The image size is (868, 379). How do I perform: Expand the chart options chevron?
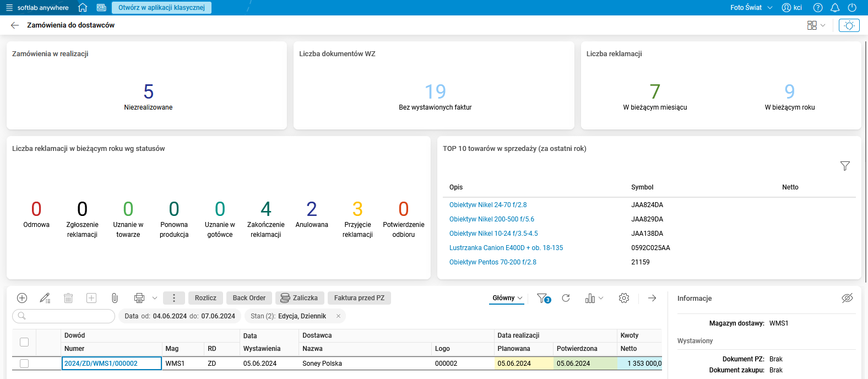[601, 298]
